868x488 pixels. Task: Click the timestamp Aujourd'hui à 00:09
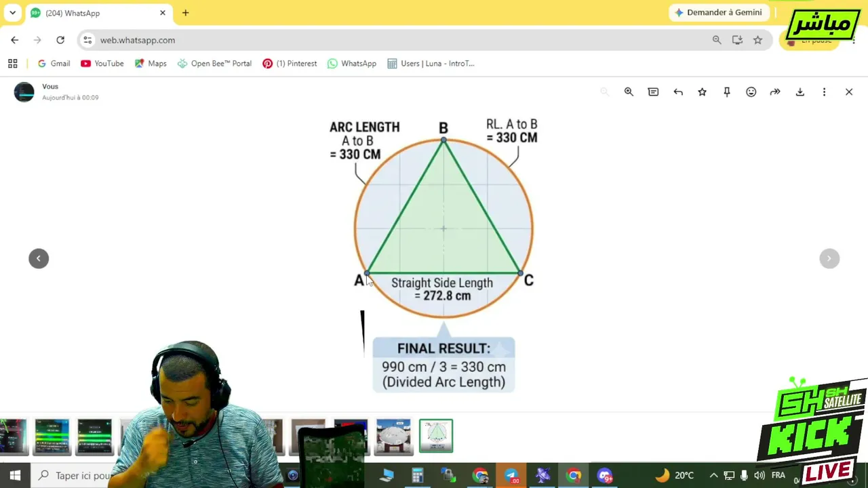pyautogui.click(x=71, y=98)
